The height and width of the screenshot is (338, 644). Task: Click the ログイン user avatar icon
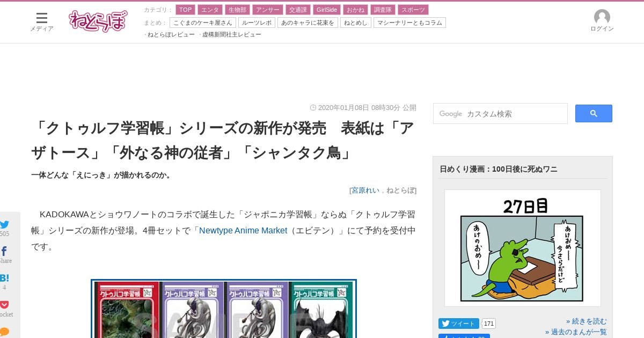602,17
